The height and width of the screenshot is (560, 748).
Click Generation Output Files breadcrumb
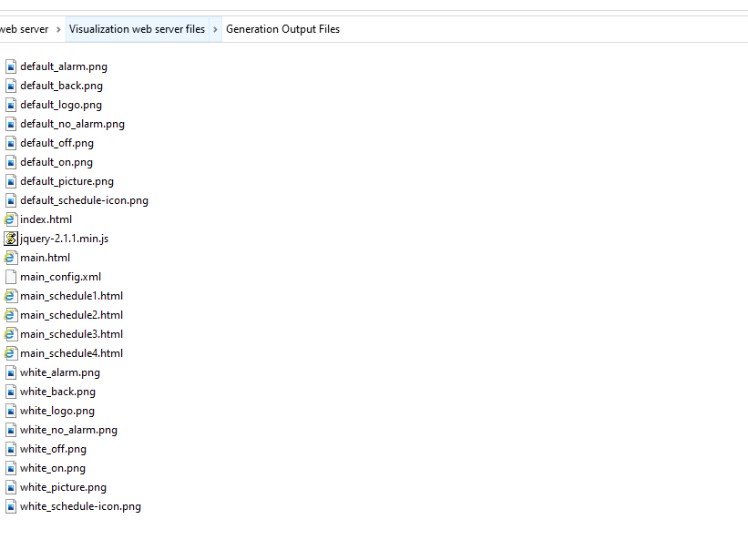click(x=282, y=29)
